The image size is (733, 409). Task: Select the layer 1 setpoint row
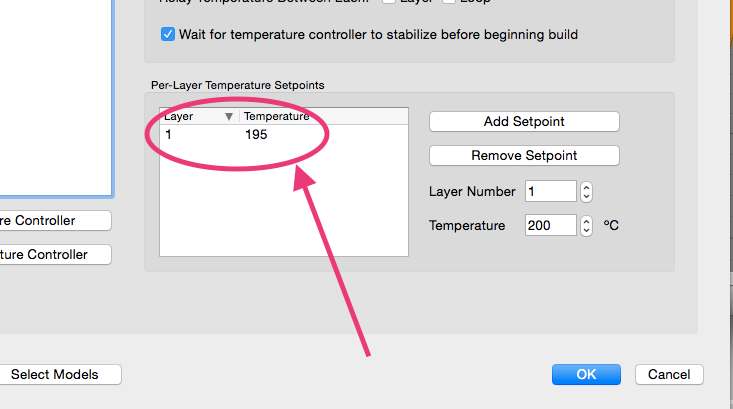(284, 135)
